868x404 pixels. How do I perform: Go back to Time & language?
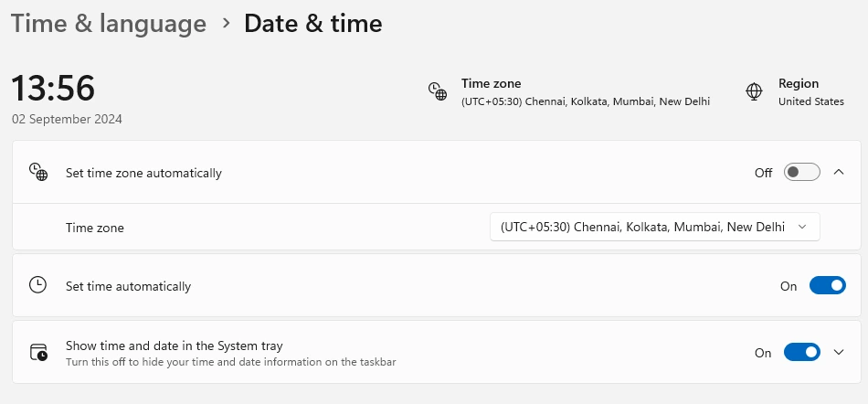coord(109,24)
